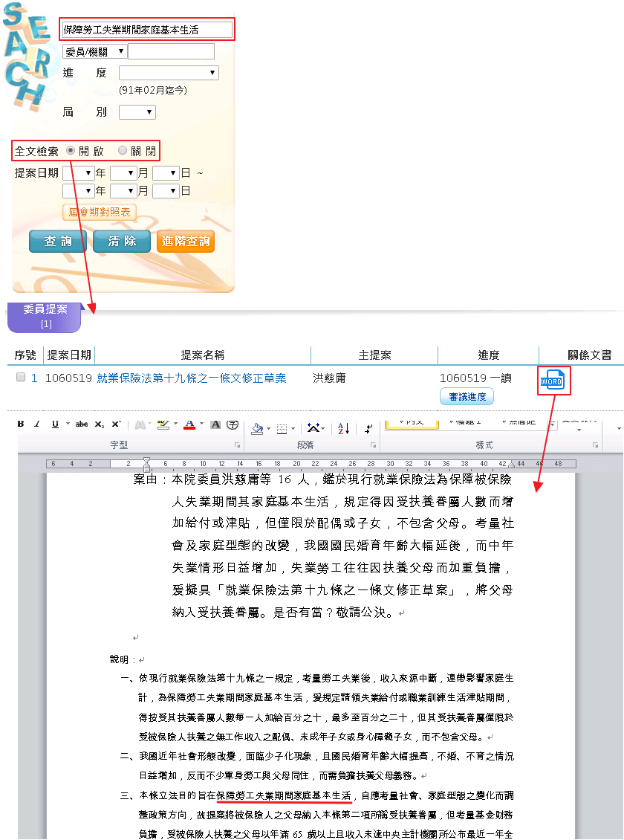This screenshot has height=840, width=624.
Task: Apply strikethrough text formatting
Action: (82, 424)
